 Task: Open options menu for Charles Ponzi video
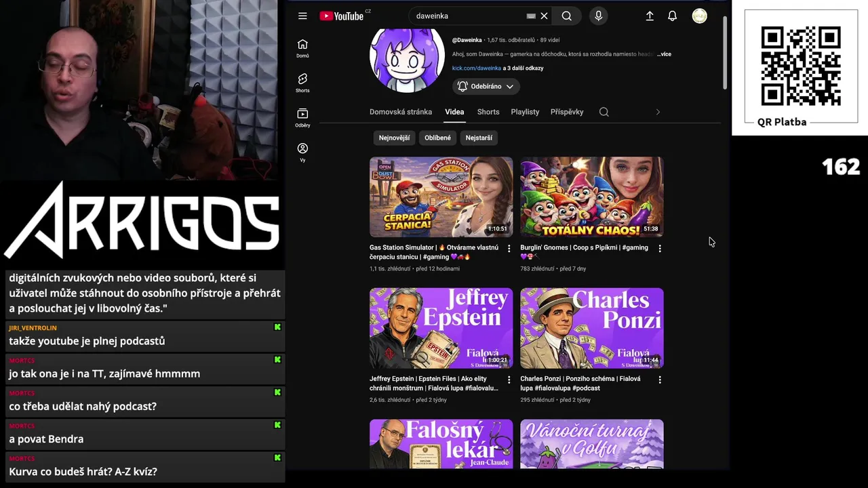click(660, 380)
